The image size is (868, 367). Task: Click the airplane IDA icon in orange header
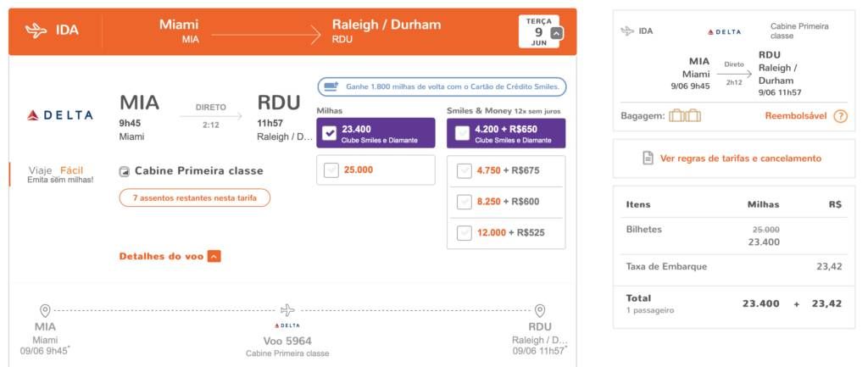[36, 31]
